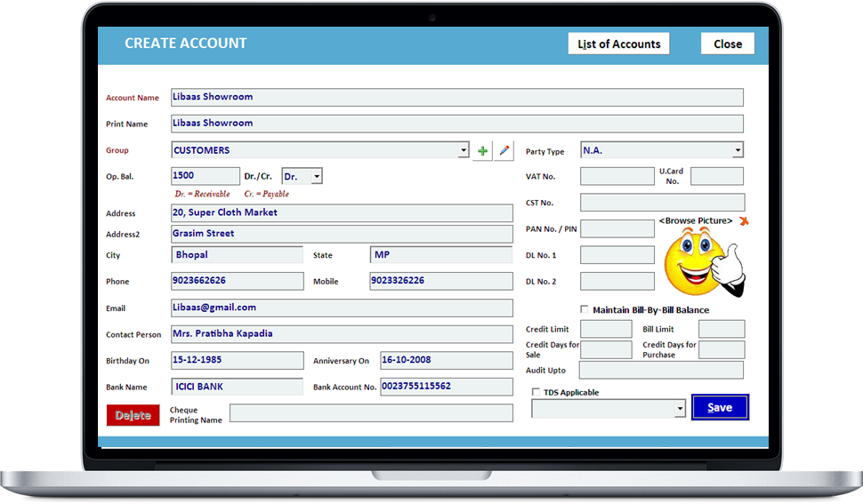Click the Credit Limit input box

pos(606,330)
